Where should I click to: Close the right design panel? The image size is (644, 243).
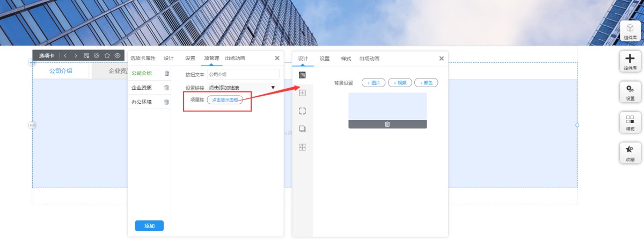tap(441, 58)
